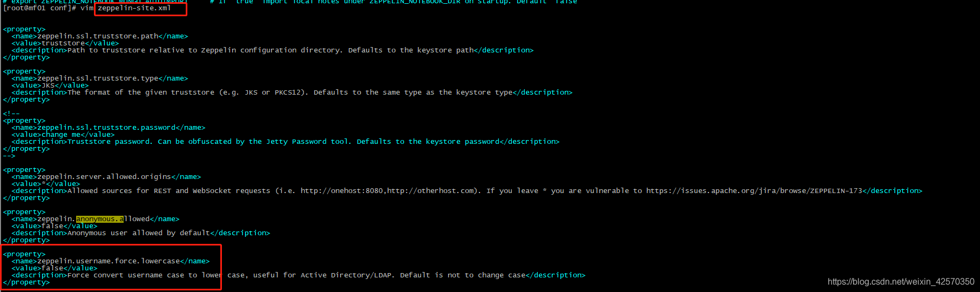Image resolution: width=980 pixels, height=292 pixels.
Task: Select the zeppelin.ssl.truststore.path property name
Action: pos(98,36)
